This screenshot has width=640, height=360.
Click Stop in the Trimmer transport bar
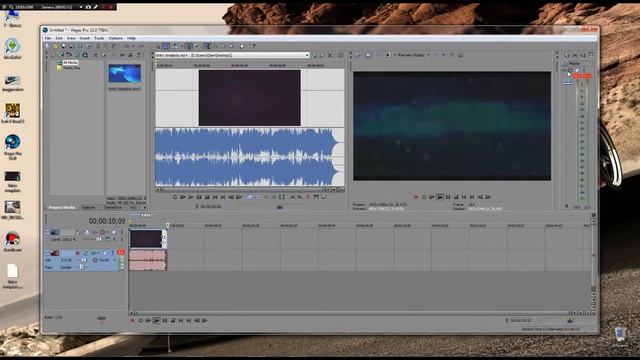207,197
